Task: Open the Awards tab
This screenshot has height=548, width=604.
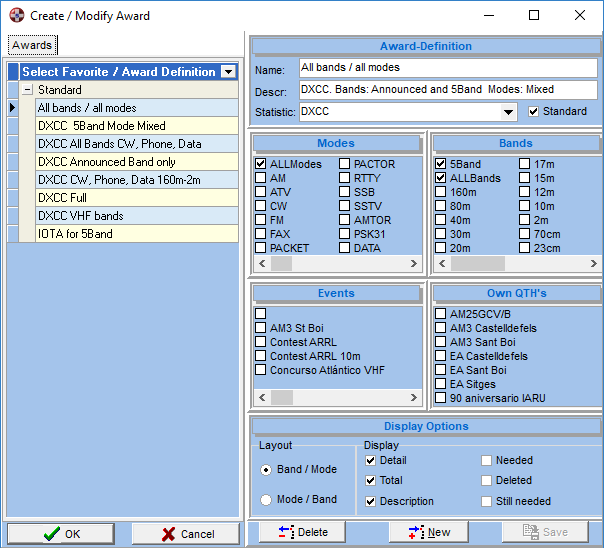Action: [x=32, y=45]
